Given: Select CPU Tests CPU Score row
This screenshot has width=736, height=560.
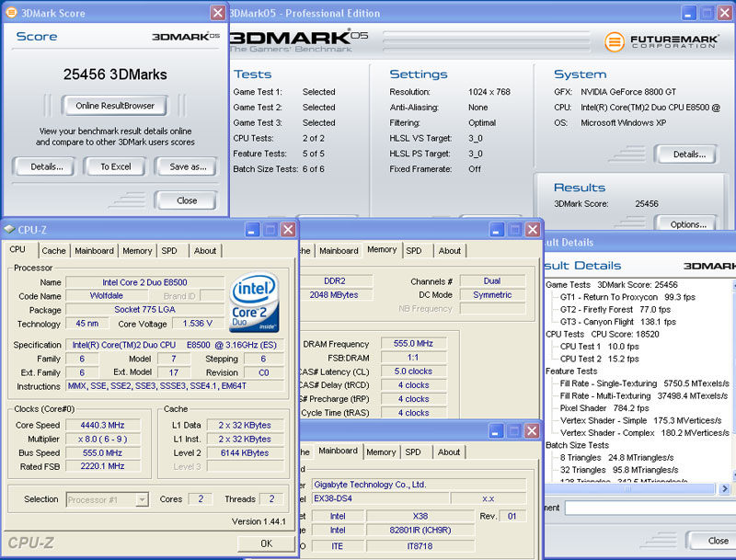Looking at the screenshot, I should (x=603, y=334).
